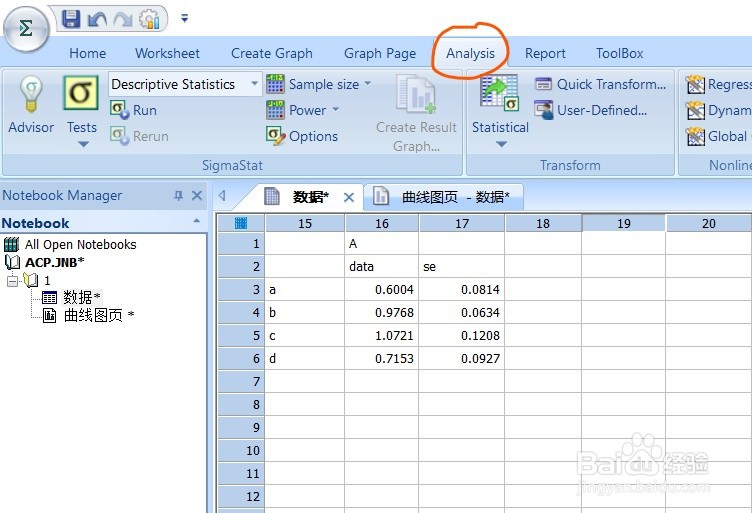Click the row label cell 'c'
This screenshot has height=513, width=752.
[305, 336]
